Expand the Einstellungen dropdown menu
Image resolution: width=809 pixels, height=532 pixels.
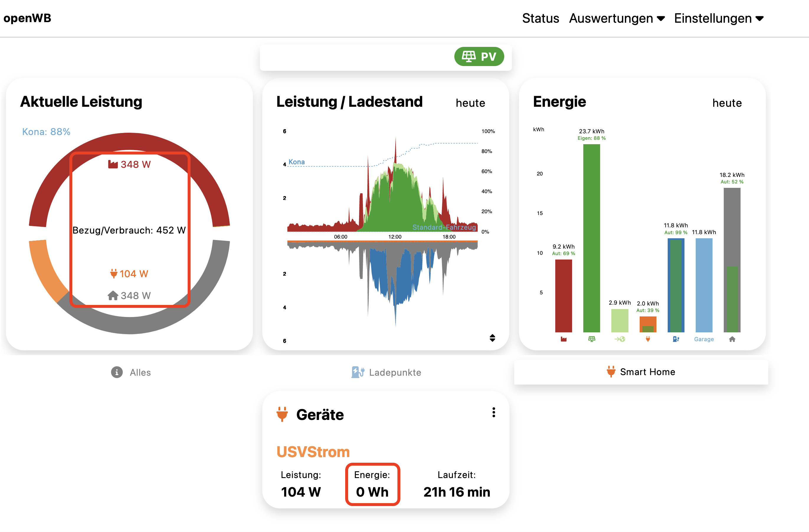click(719, 18)
